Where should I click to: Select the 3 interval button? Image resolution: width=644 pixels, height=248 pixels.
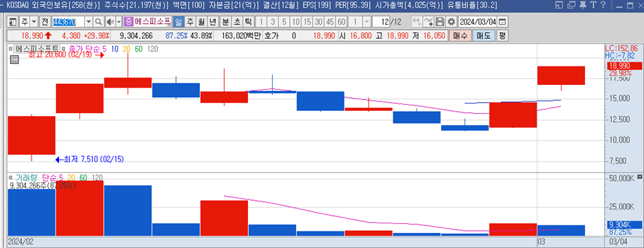[x=273, y=22]
